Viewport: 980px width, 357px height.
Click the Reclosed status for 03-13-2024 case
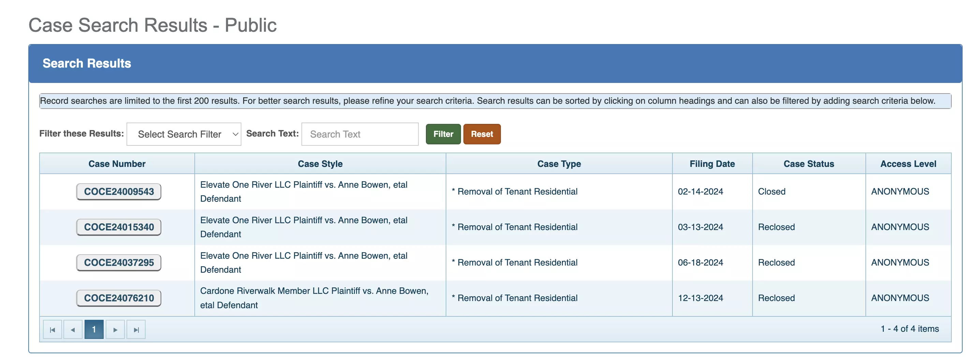tap(776, 227)
